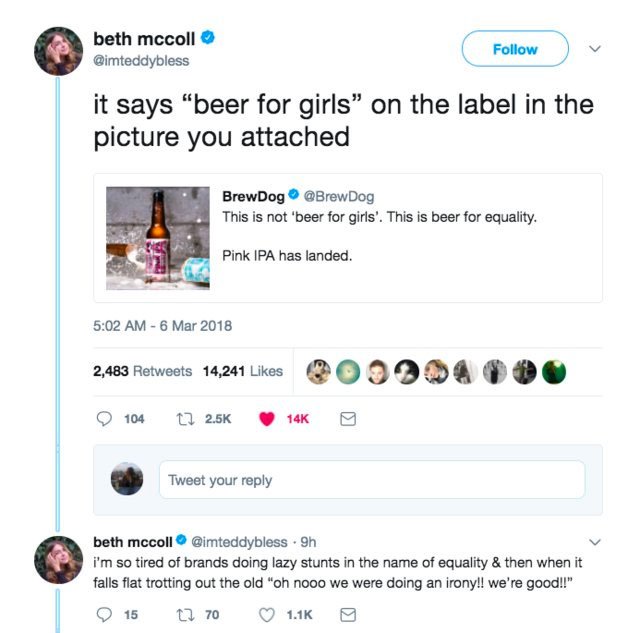Image resolution: width=640 pixels, height=633 pixels.
Task: Unlike the main tweet via red heart
Action: click(x=267, y=420)
